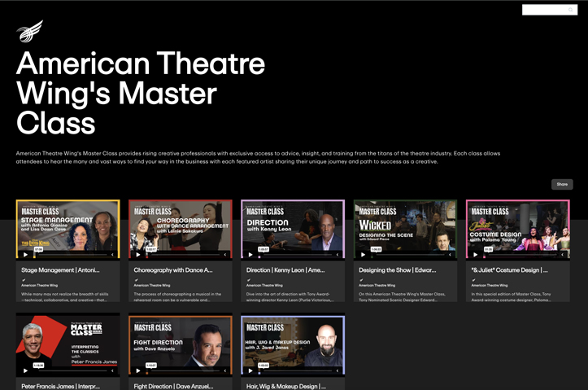This screenshot has width=588, height=390.
Task: Click 'American Theatre Wing' channel under Stage Management
Action: coord(39,285)
